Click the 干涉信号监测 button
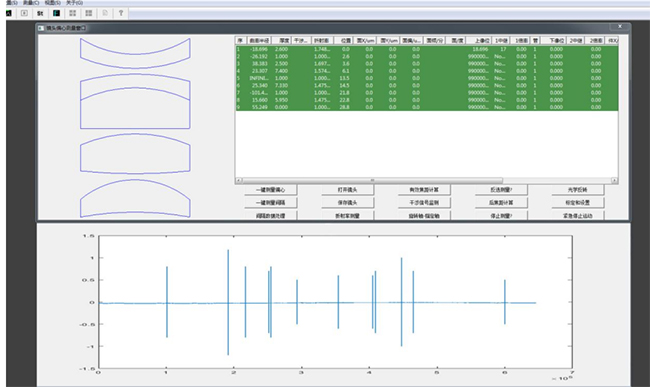 tap(424, 203)
